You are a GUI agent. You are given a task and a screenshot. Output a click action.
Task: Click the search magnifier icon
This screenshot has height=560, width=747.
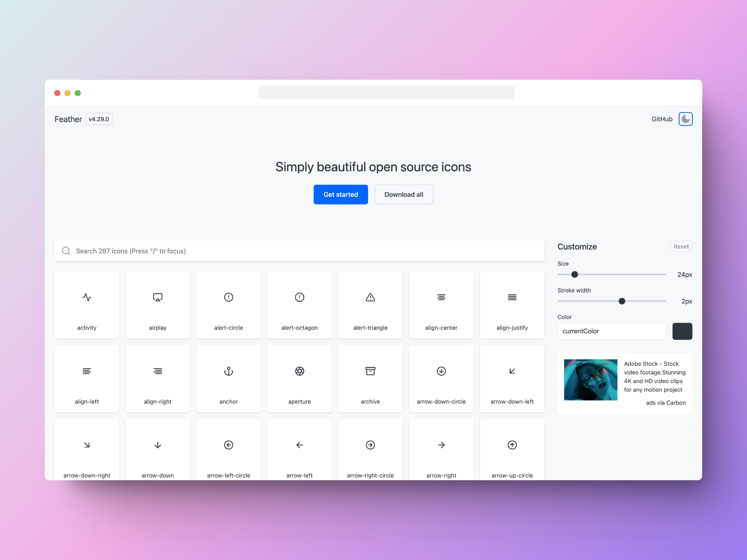[66, 251]
